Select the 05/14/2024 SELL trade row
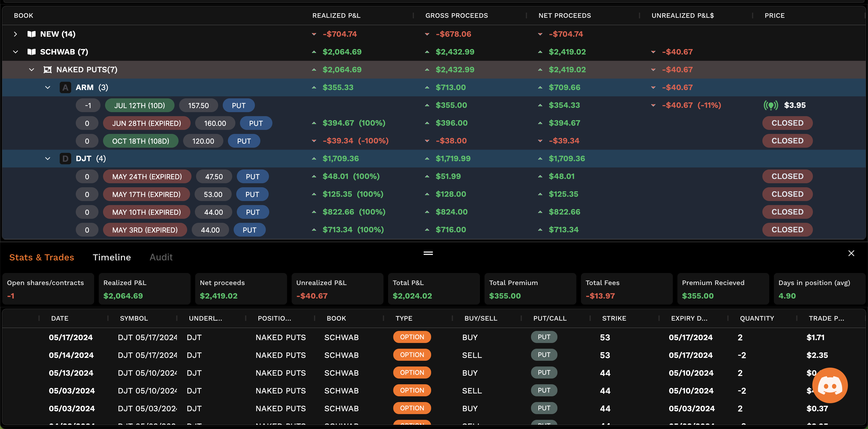The width and height of the screenshot is (868, 429). click(434, 355)
